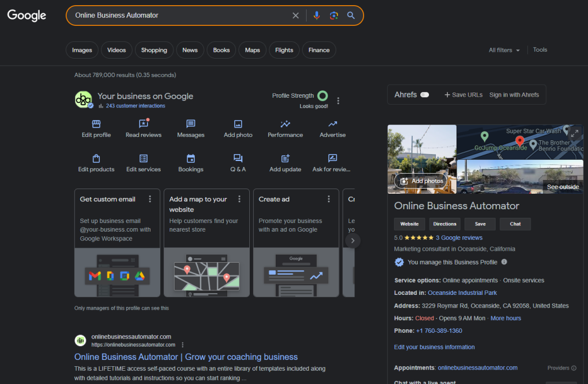Viewport: 588px width, 384px height.
Task: Switch to News tab
Action: (x=189, y=50)
